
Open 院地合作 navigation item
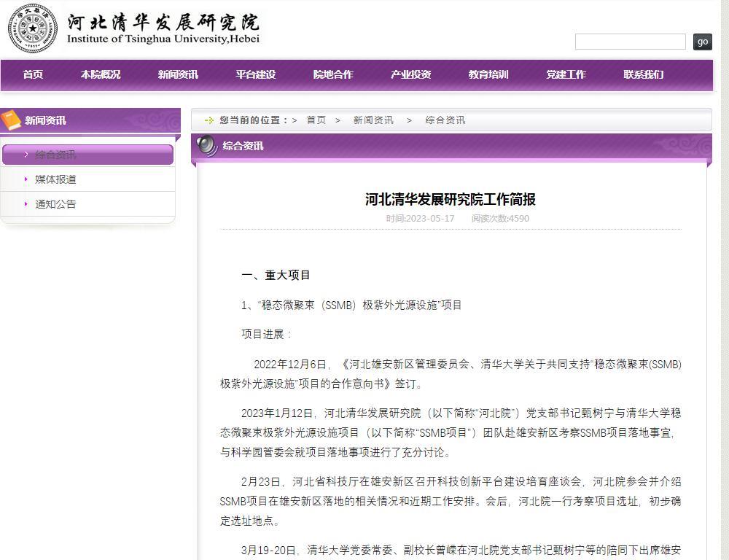point(333,74)
